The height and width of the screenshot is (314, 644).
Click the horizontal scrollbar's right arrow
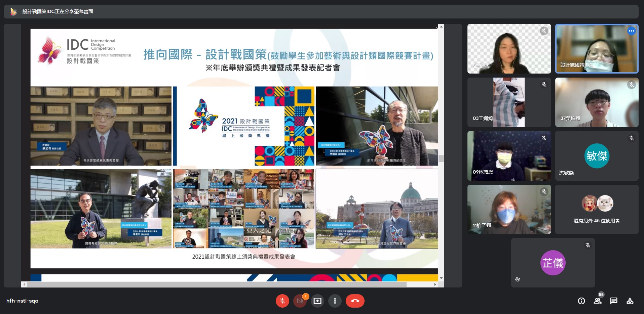point(435,284)
